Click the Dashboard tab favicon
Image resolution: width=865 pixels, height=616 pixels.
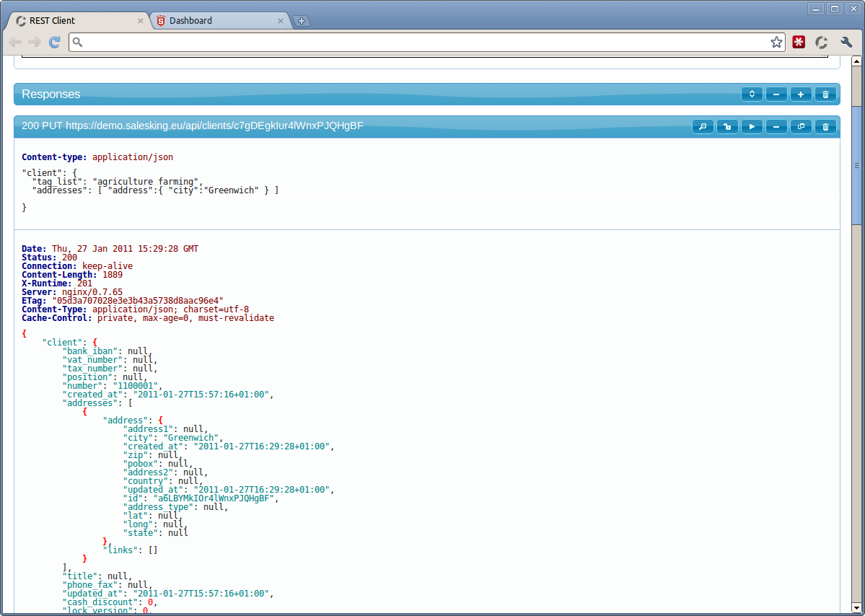(161, 21)
